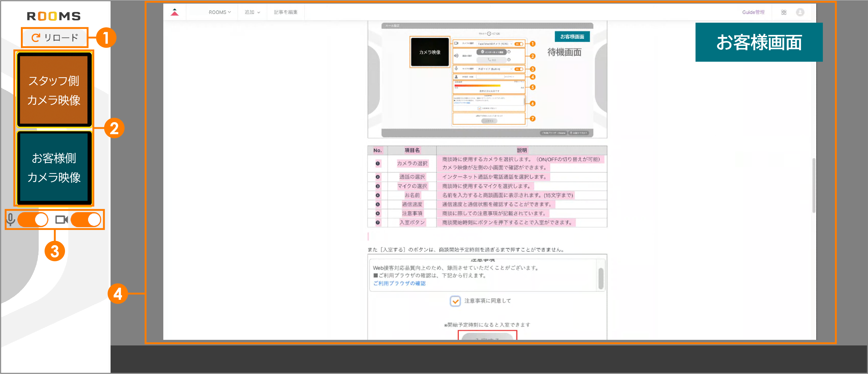
Task: Toggle the microphone on/off switch
Action: pyautogui.click(x=33, y=220)
